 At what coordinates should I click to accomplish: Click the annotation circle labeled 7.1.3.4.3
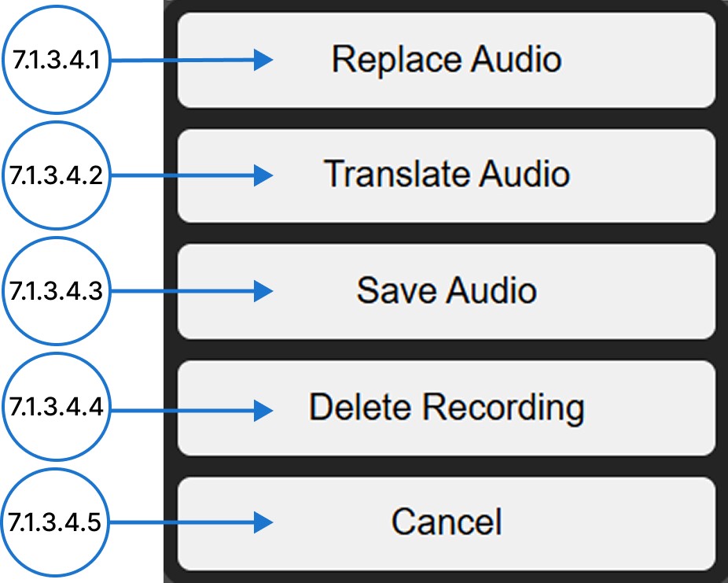(x=56, y=290)
